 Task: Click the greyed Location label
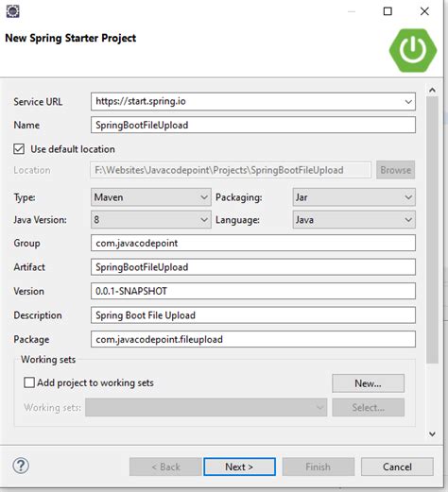point(32,170)
